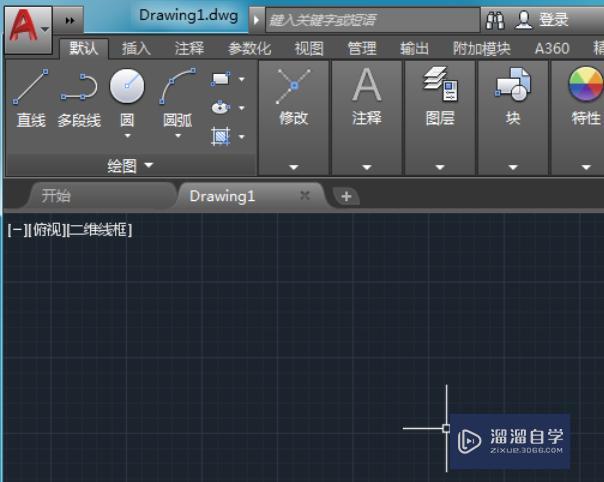The width and height of the screenshot is (604, 482).
Task: Click the Ellipse tool icon
Action: [221, 107]
